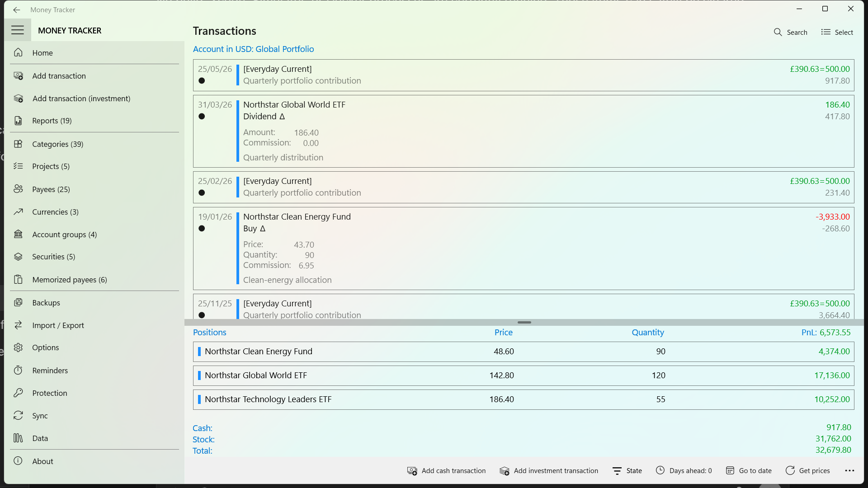Toggle state dot of 25/05/26 contribution

click(202, 81)
